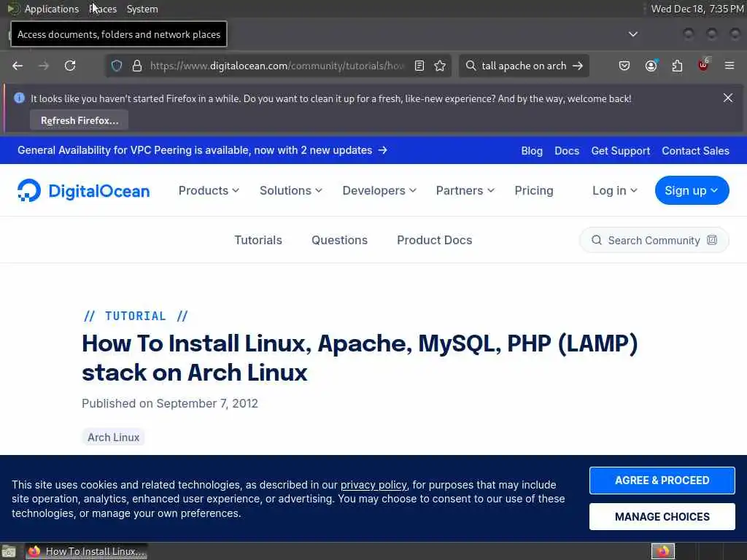Click the article title heading text
This screenshot has height=560, width=747.
tap(360, 357)
